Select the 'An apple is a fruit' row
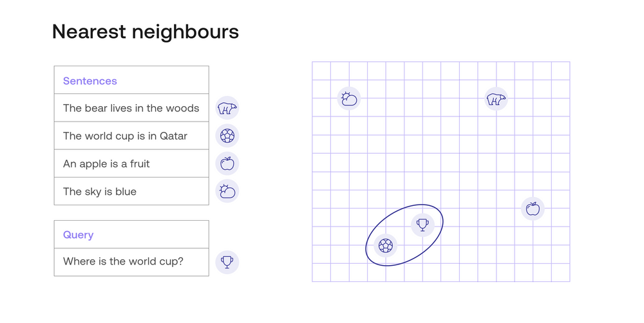 (131, 163)
